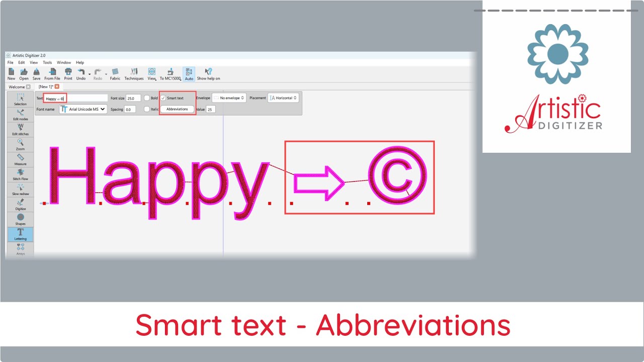Select the Digitize tool
This screenshot has width=644, height=362.
20,204
